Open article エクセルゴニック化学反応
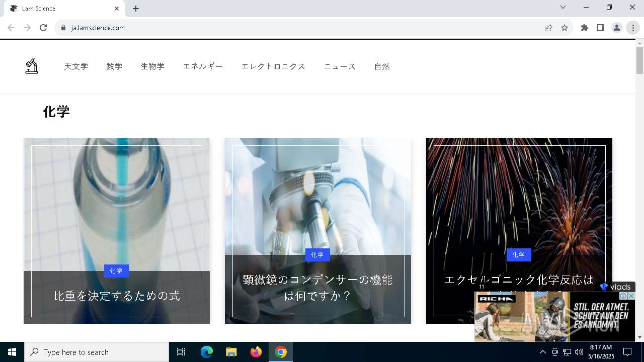The image size is (644, 362). click(x=519, y=280)
